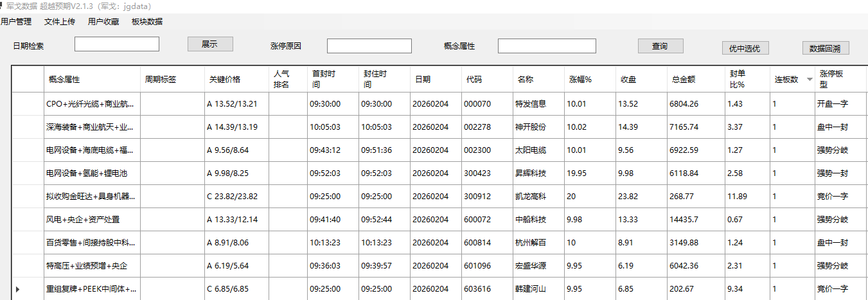Click total amount cell 14435.7

pos(696,220)
